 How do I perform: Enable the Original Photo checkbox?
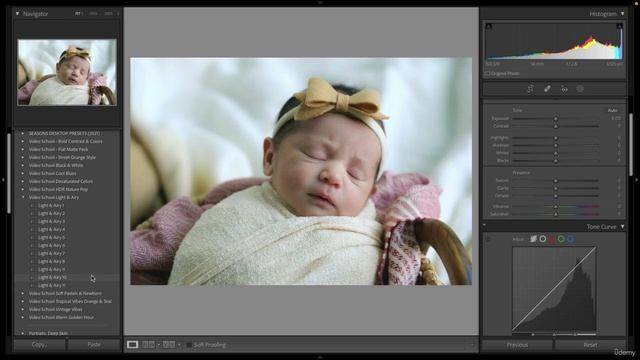click(487, 73)
